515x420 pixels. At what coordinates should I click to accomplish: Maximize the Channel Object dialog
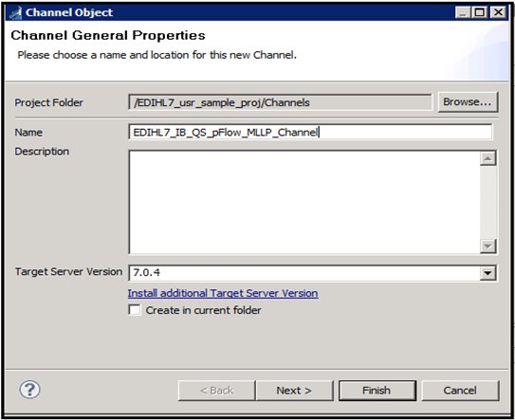[x=480, y=12]
